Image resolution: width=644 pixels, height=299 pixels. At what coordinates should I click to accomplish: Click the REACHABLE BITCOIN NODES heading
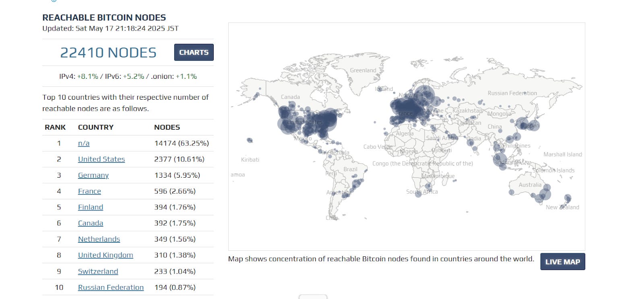[104, 18]
